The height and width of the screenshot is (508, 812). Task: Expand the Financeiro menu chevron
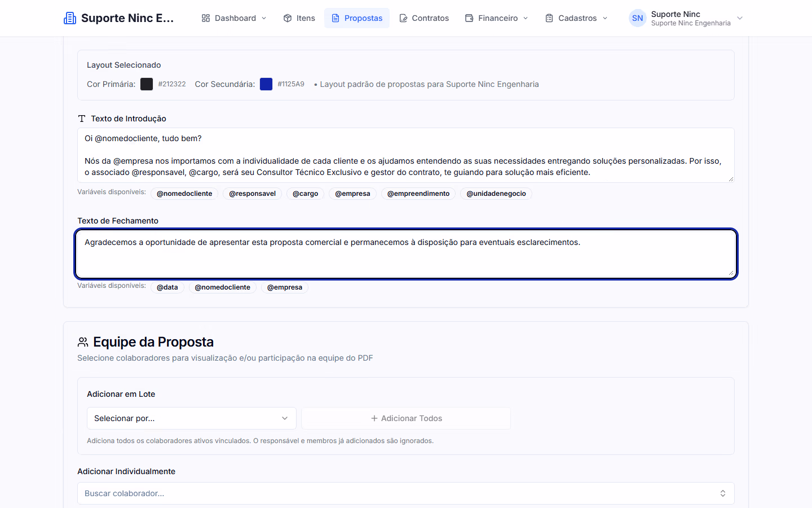526,18
